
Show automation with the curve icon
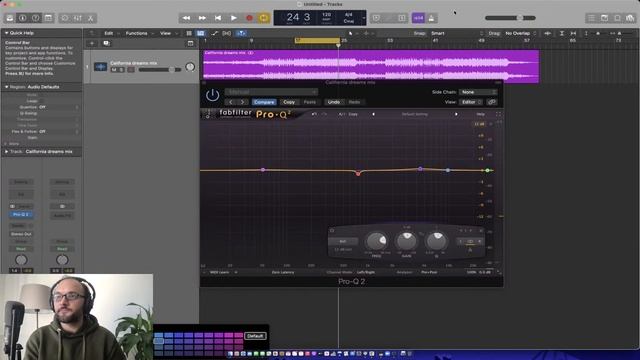[x=215, y=33]
